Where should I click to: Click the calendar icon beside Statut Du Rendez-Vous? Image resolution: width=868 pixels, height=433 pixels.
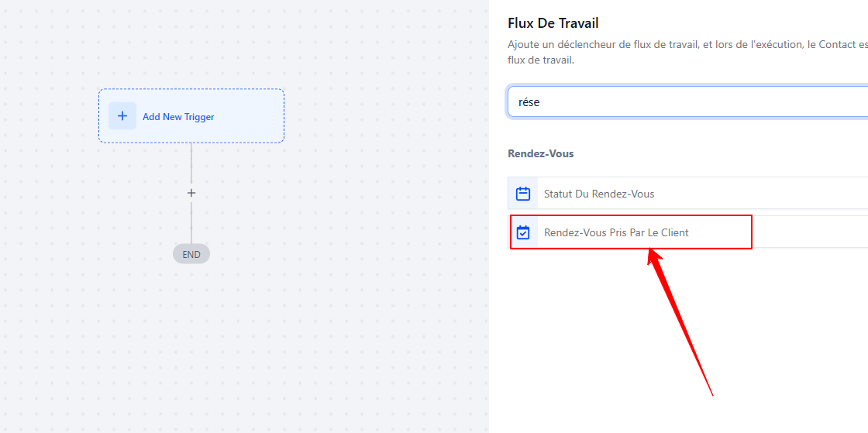tap(523, 194)
